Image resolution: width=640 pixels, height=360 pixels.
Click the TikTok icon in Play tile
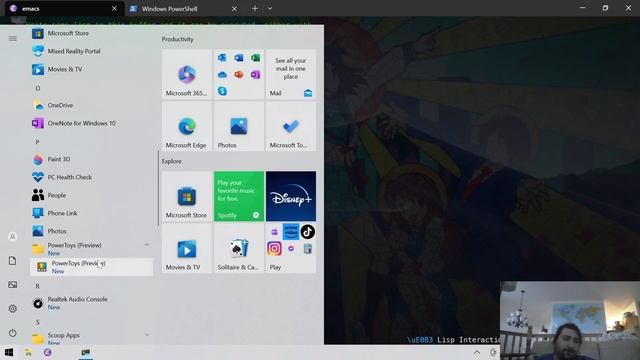(308, 232)
